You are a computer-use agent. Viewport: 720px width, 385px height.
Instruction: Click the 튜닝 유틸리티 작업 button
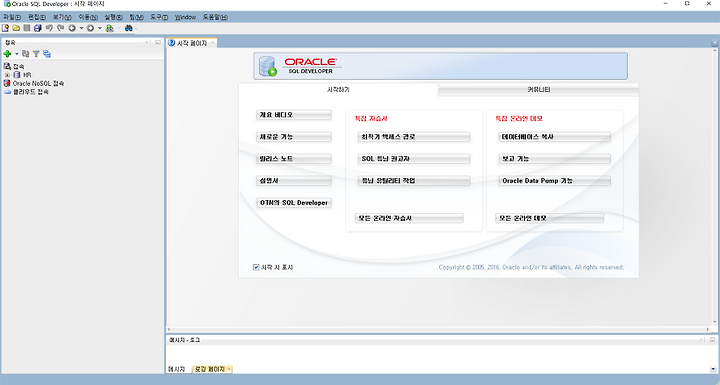(414, 181)
